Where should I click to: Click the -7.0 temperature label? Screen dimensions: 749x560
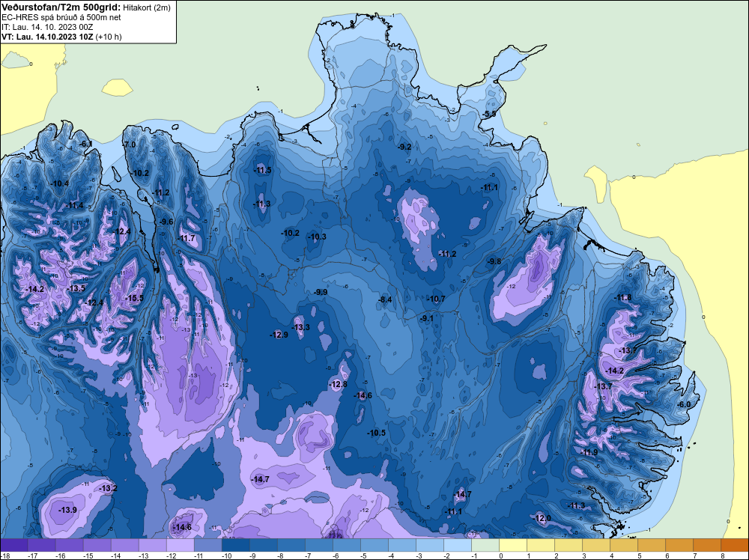[x=129, y=144]
